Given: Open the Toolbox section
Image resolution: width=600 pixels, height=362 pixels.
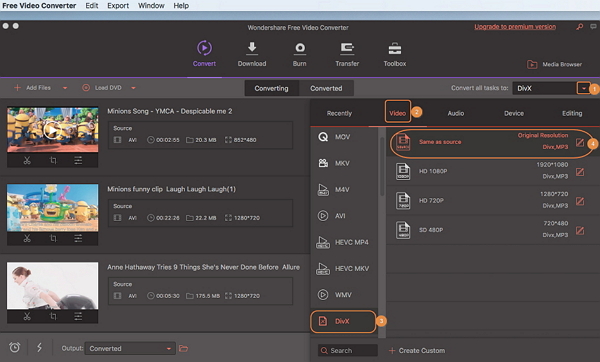Looking at the screenshot, I should pos(395,54).
